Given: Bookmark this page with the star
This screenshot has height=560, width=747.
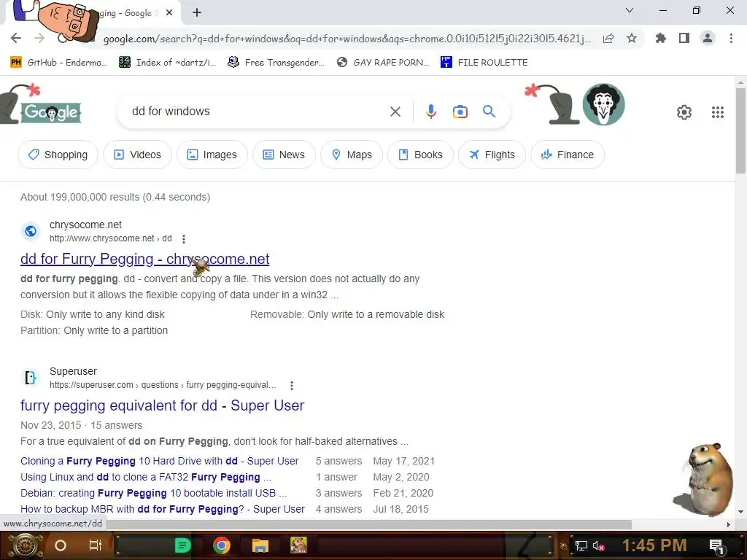Looking at the screenshot, I should click(632, 38).
